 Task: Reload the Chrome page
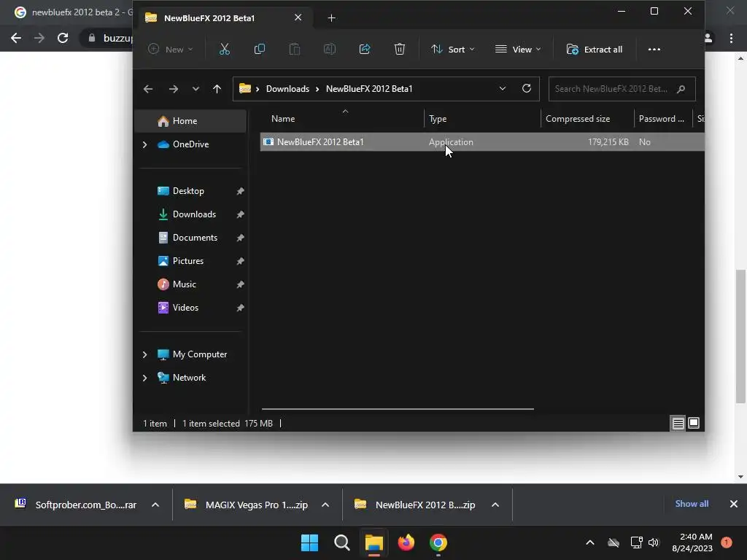(x=63, y=38)
